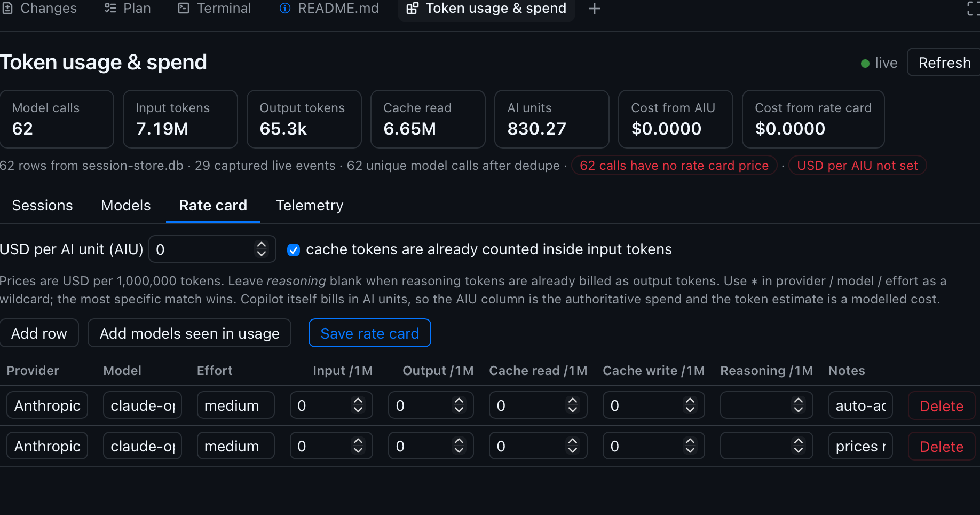Click the Cache read 6.65M card
This screenshot has width=980, height=515.
[428, 119]
